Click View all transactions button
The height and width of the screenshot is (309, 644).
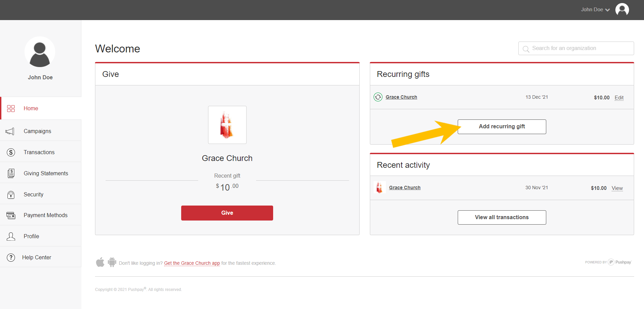(502, 217)
